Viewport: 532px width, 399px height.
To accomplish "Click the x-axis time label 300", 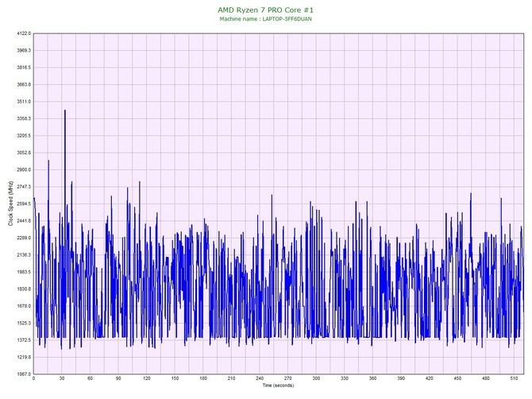I will tap(316, 378).
